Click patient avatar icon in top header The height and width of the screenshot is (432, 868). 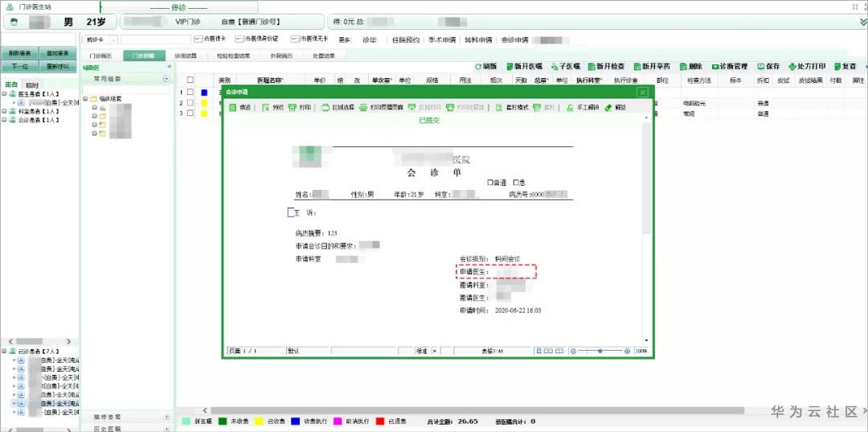pyautogui.click(x=15, y=23)
